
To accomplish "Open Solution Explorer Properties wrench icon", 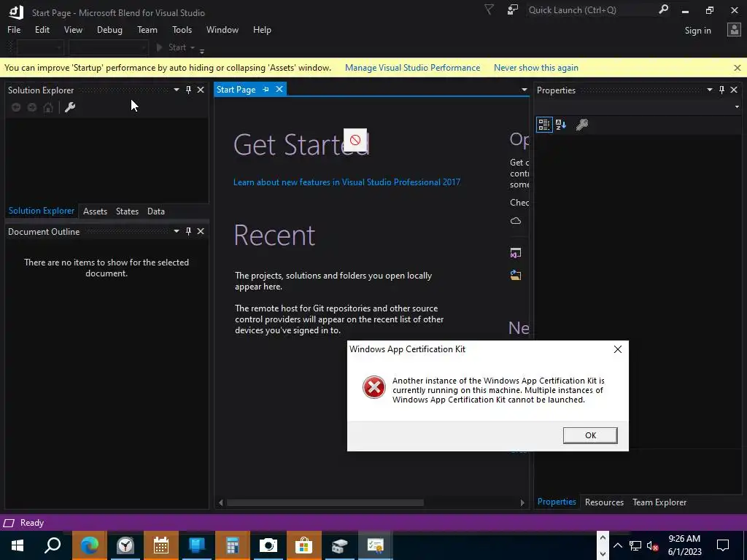I will click(70, 107).
